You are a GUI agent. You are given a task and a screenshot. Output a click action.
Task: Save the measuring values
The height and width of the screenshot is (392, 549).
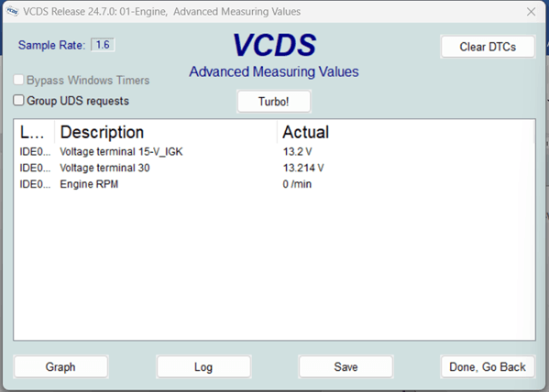pos(346,366)
